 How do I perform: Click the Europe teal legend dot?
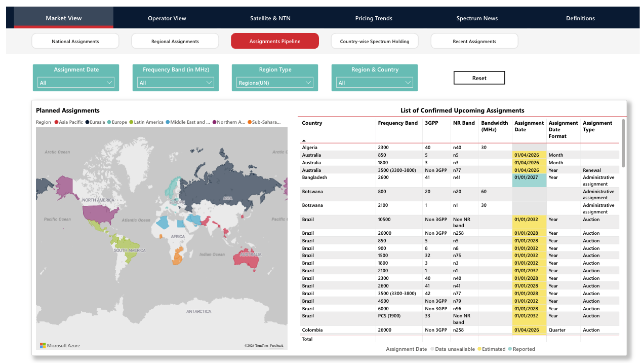coord(109,122)
